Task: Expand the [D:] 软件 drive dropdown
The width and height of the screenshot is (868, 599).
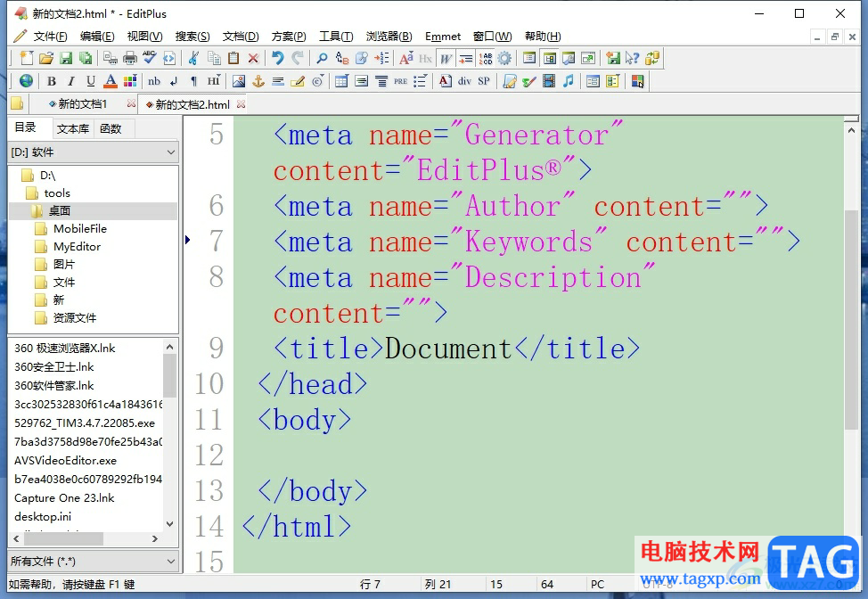Action: [x=171, y=152]
